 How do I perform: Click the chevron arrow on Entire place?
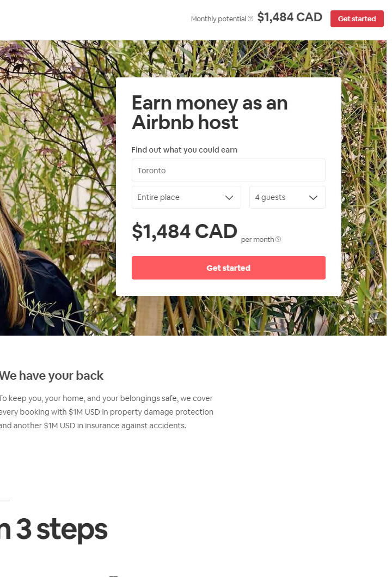click(x=229, y=198)
